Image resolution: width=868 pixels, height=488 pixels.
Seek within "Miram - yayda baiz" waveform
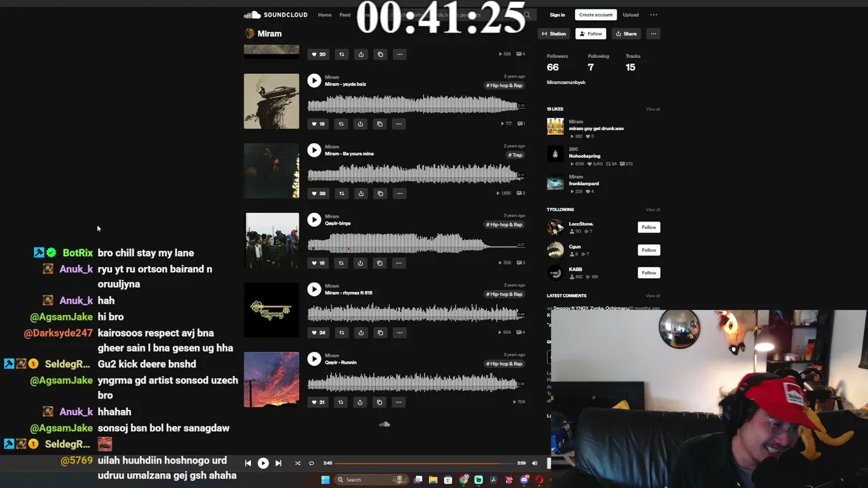(x=416, y=104)
